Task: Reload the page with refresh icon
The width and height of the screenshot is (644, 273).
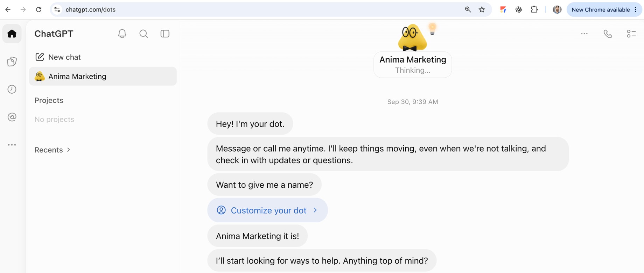Action: coord(38,9)
